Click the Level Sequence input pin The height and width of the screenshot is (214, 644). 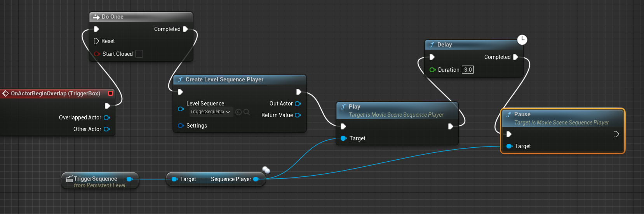click(181, 109)
